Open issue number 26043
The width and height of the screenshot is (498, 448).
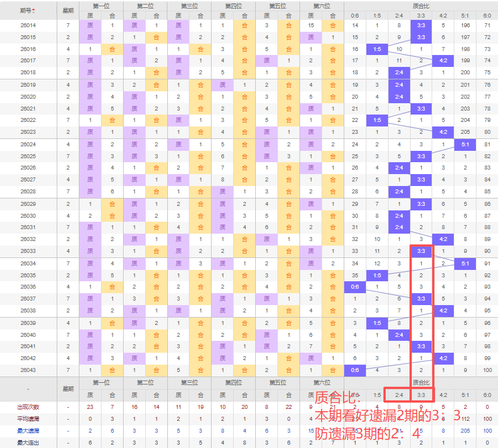pos(28,370)
